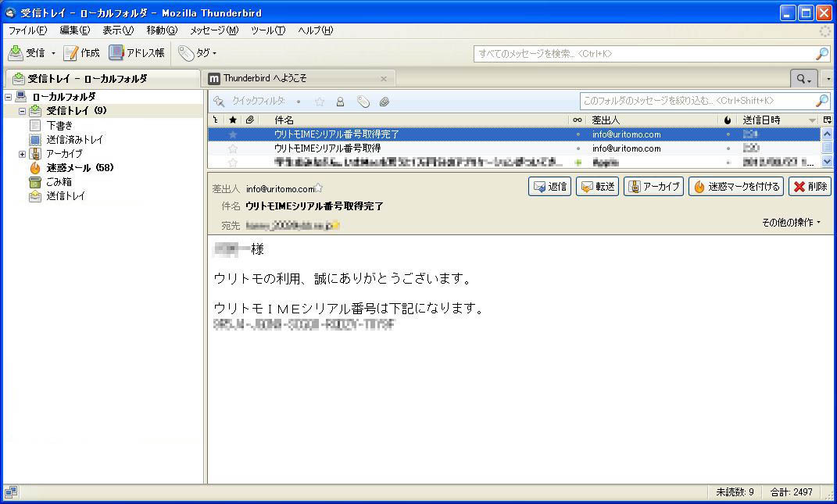The height and width of the screenshot is (504, 837).
Task: Click the 返信 reply button
Action: click(x=550, y=187)
